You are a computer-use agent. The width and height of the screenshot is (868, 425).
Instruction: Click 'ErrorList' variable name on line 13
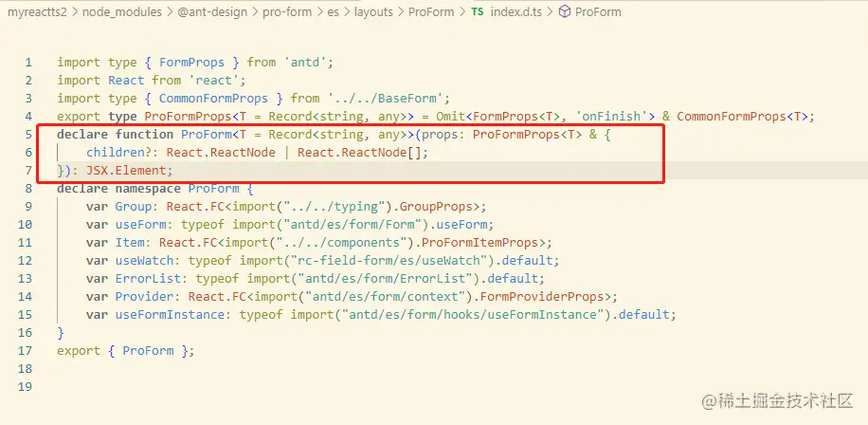[148, 279]
